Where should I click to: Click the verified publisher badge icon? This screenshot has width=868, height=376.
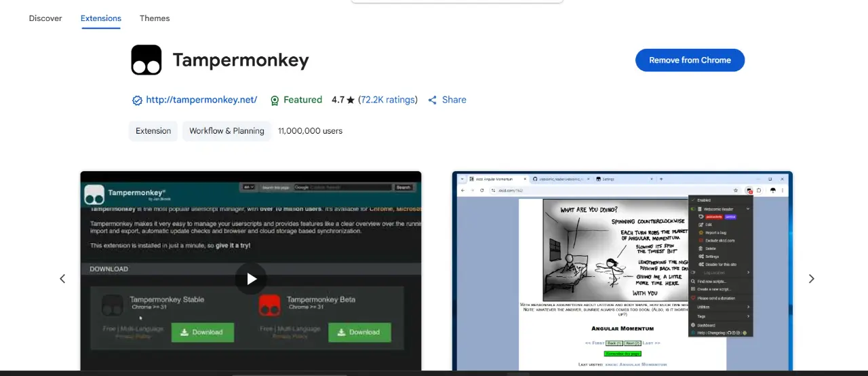[137, 100]
